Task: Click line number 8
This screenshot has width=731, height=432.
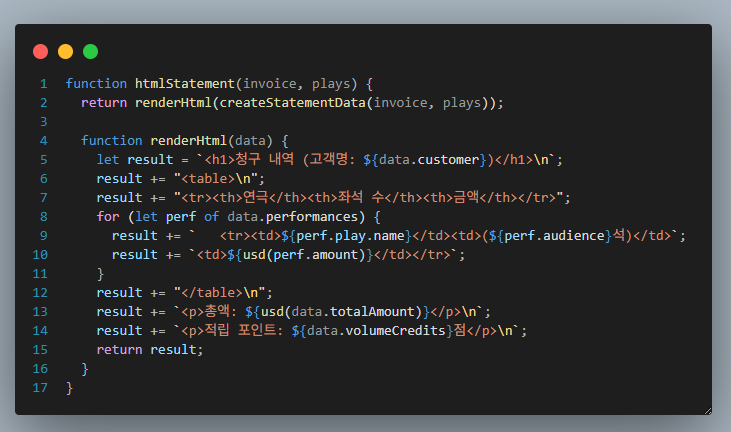Action: click(x=43, y=217)
